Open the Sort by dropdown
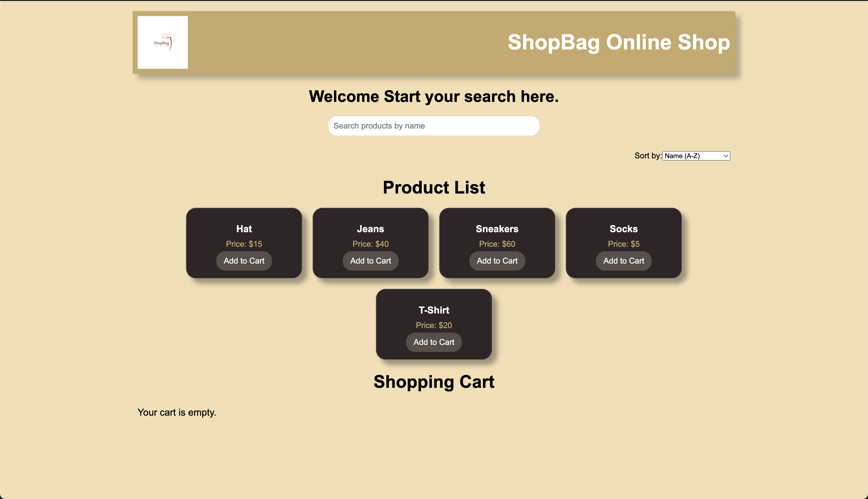868x499 pixels. click(695, 156)
